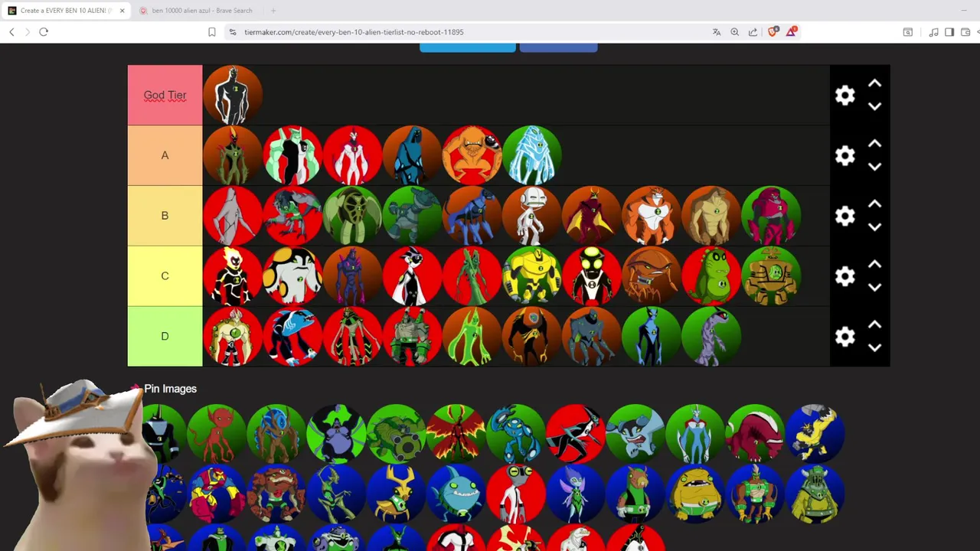Select the orange tiger alien in B tier
980x551 pixels.
point(652,216)
